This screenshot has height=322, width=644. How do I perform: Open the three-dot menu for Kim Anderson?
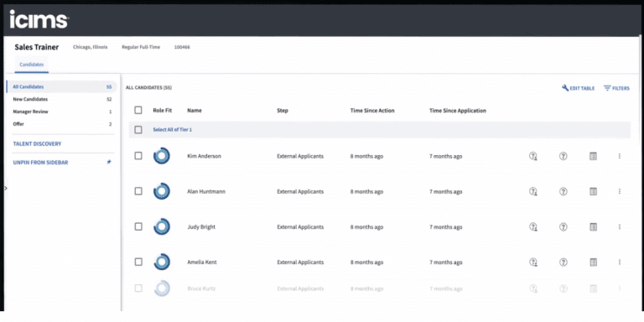tap(620, 156)
